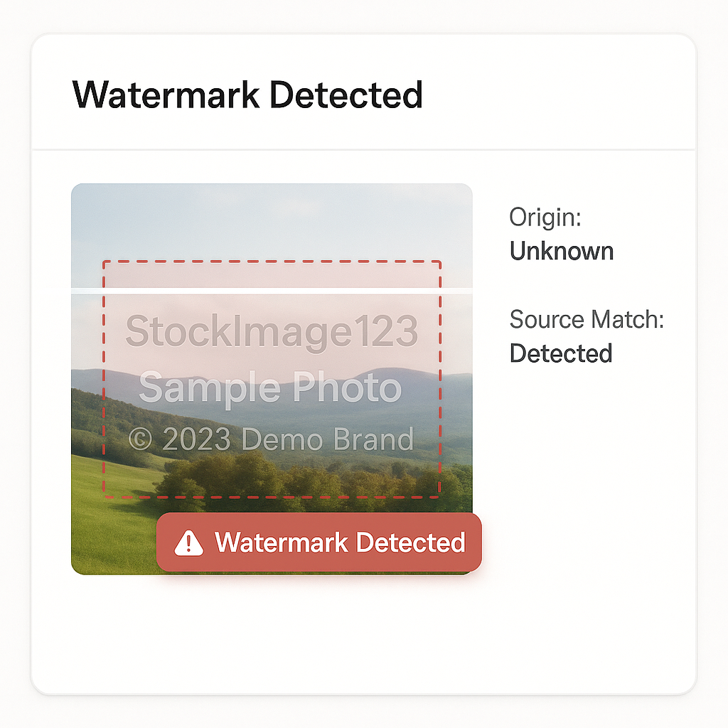Click the divider line below the heading
728x728 pixels.
363,149
